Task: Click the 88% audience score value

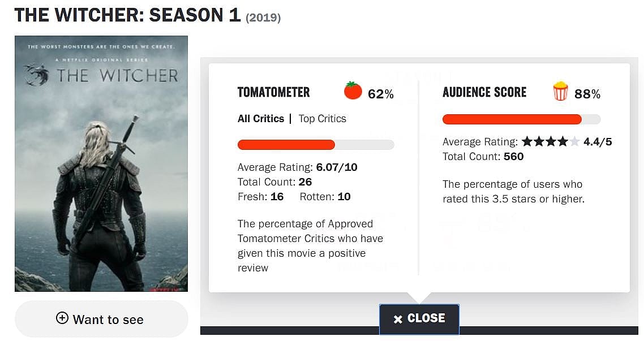Action: click(x=587, y=94)
